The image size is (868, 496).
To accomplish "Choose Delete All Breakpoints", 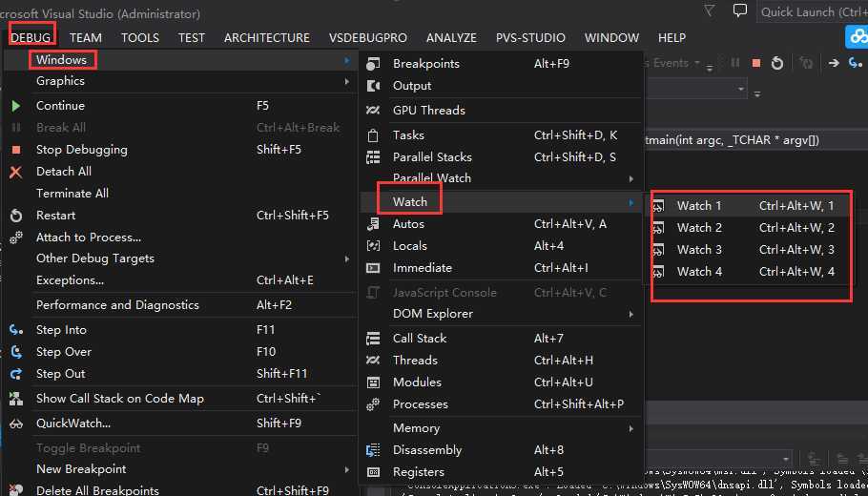I will (x=97, y=490).
